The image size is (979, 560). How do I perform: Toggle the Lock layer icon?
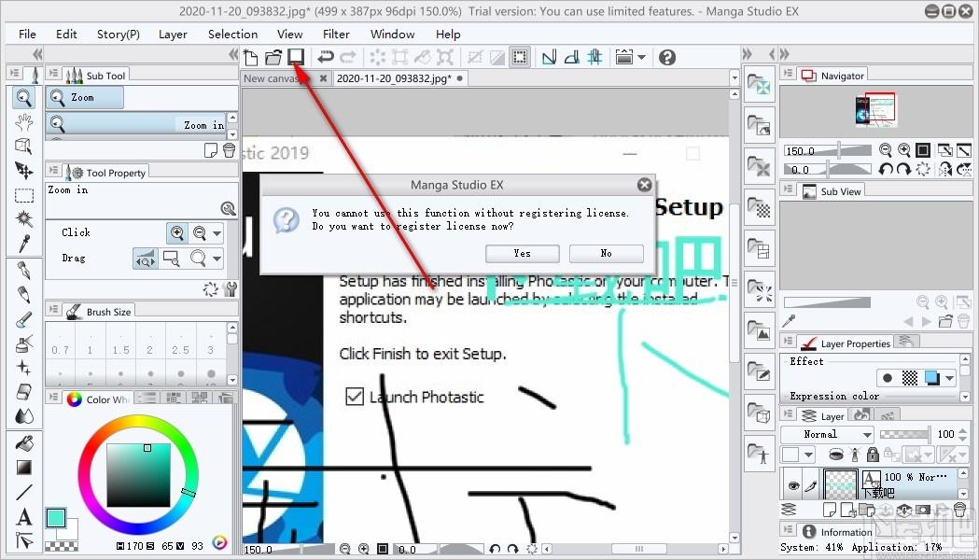pyautogui.click(x=873, y=455)
